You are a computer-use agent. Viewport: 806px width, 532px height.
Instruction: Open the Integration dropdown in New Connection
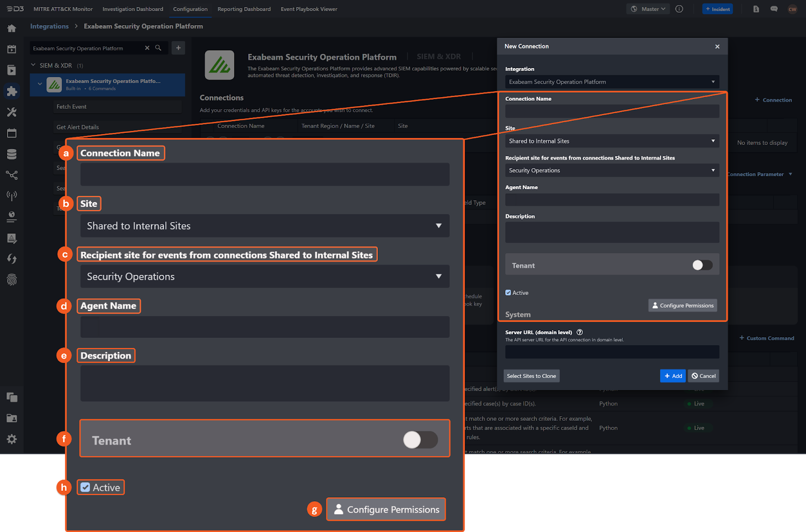pos(612,82)
